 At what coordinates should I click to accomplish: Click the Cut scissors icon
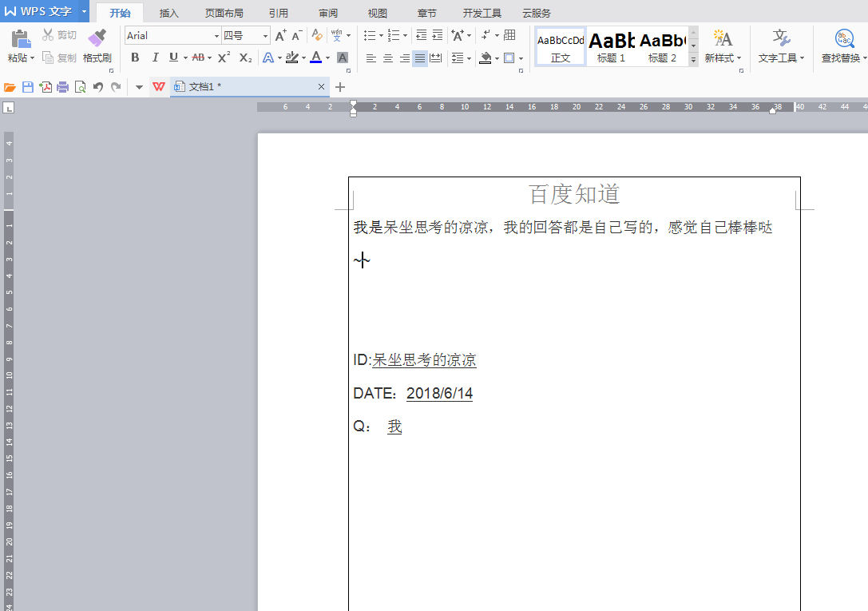(48, 35)
